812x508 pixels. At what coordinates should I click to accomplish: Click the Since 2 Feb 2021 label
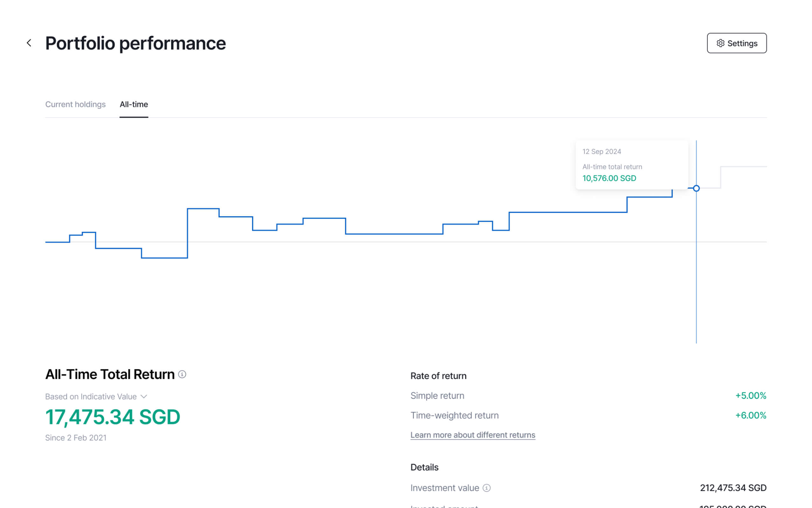pos(75,437)
